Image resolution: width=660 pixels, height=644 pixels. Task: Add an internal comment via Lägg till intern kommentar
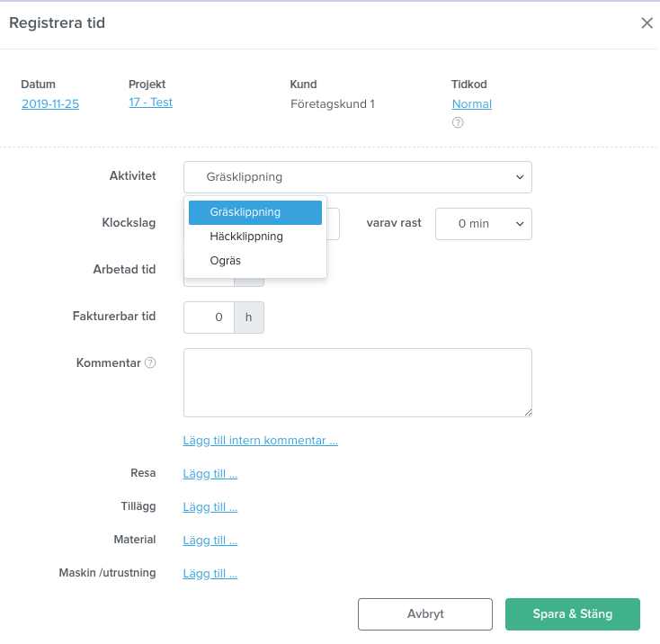click(x=260, y=441)
